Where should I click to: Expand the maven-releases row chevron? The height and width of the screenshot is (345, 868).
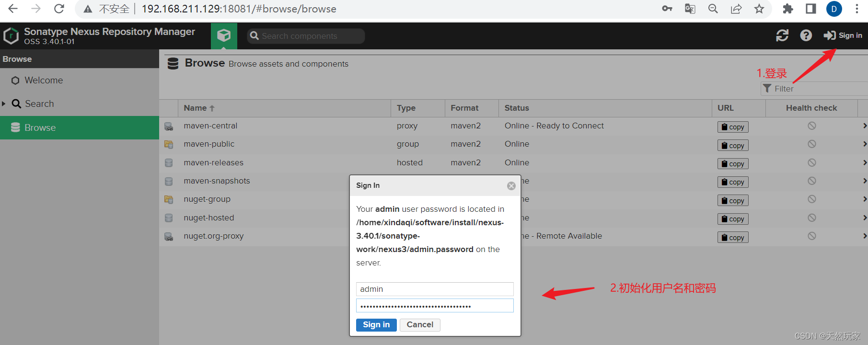point(865,162)
